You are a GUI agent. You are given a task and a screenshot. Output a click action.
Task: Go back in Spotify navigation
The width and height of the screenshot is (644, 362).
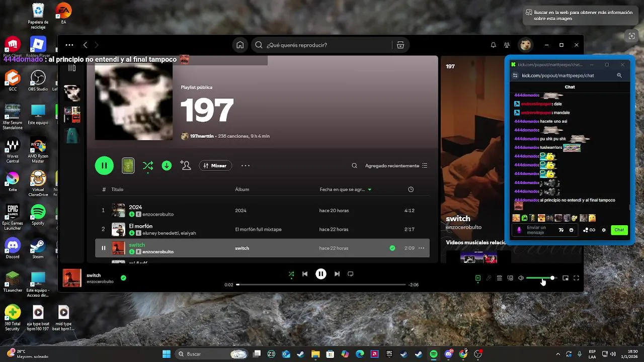(86, 45)
